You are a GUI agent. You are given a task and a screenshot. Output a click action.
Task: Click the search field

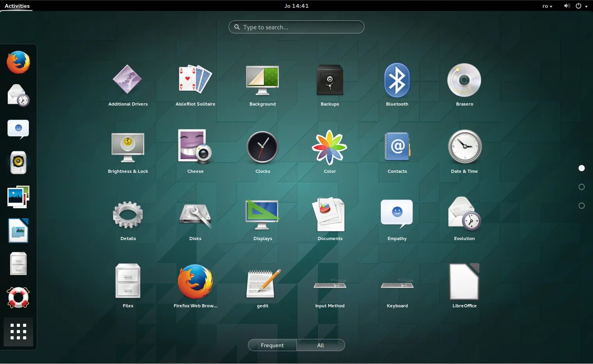pyautogui.click(x=296, y=27)
